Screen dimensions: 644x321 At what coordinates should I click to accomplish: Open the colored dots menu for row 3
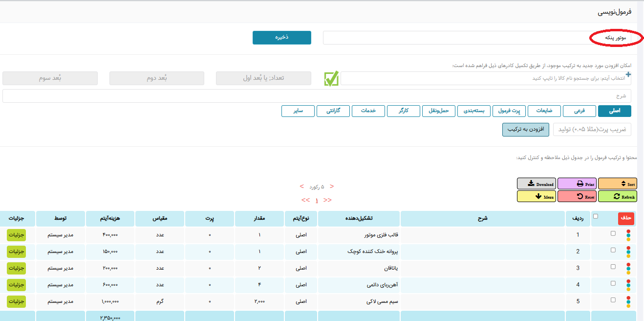(628, 268)
